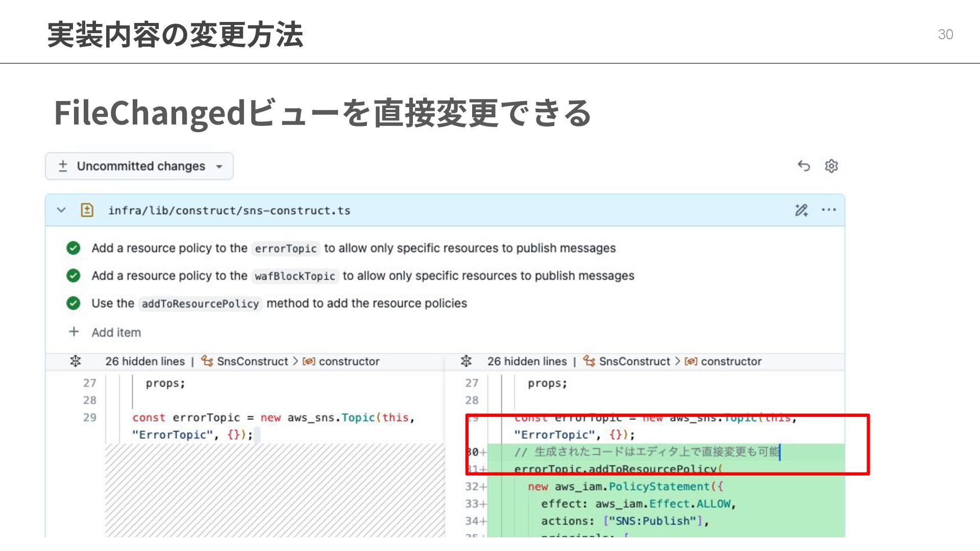
Task: Click the plus icon beside Add item
Action: point(74,332)
